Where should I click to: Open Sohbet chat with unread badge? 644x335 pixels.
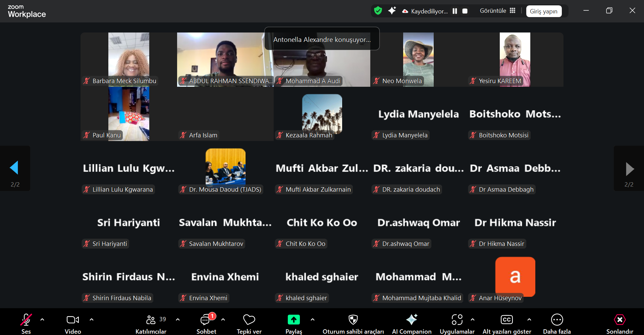[206, 320]
